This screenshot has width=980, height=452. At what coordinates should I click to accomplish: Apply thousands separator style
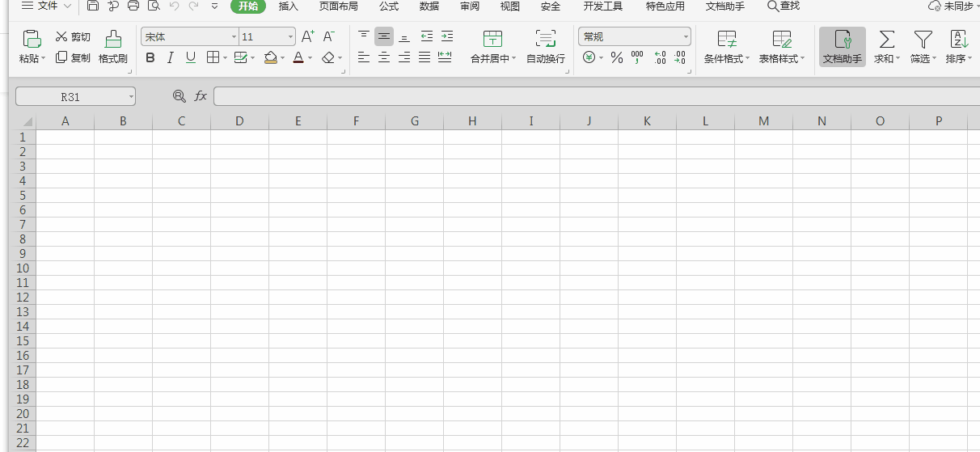coord(637,57)
